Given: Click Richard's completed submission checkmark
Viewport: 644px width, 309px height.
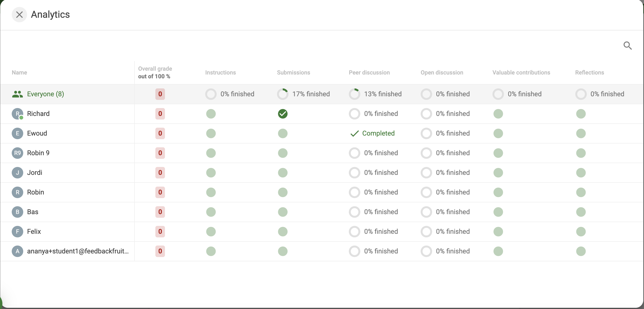Looking at the screenshot, I should coord(283,114).
